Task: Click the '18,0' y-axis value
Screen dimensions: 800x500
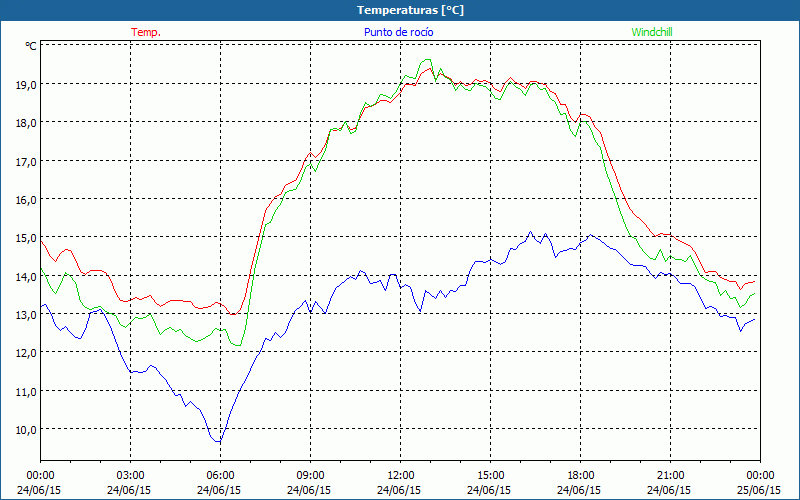Action: (26, 123)
